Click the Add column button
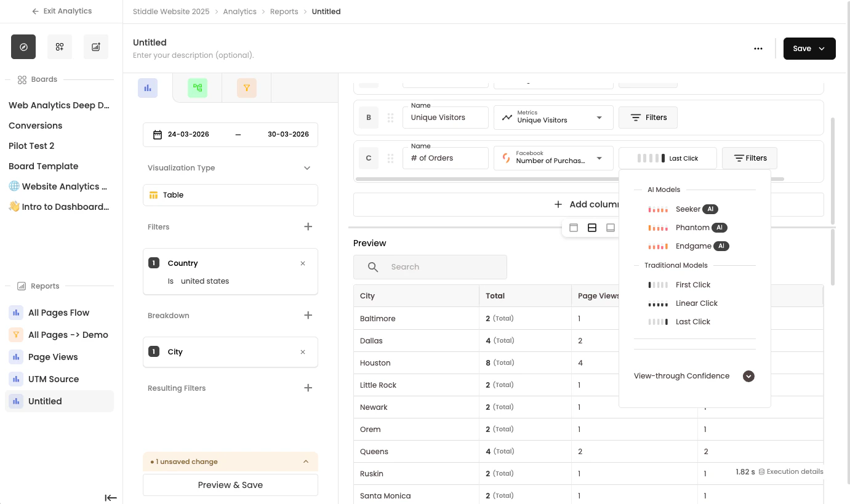This screenshot has height=504, width=850. pyautogui.click(x=588, y=204)
